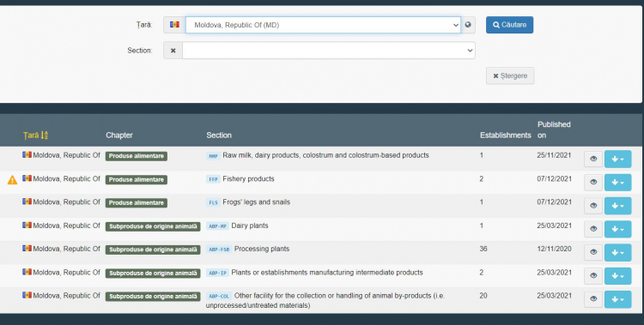
Task: Click Subproduse badge in Processing plants row
Action: click(x=153, y=250)
